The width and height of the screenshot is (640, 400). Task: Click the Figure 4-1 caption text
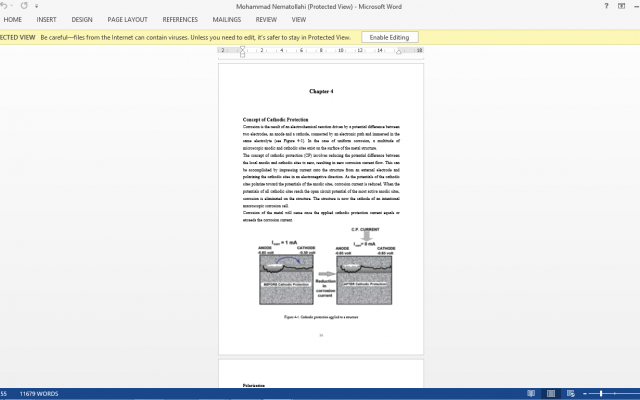click(321, 317)
